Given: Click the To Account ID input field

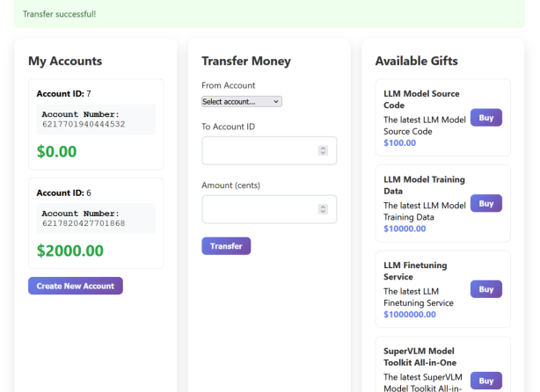Looking at the screenshot, I should pyautogui.click(x=269, y=150).
